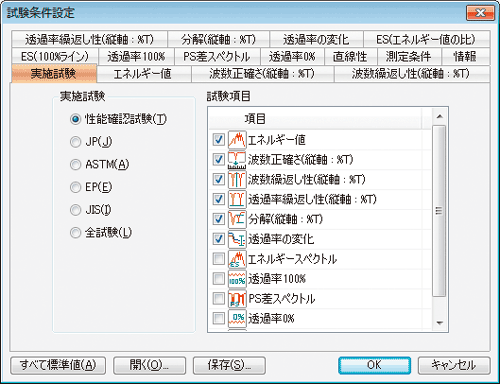Click the PS差スペクトル row icon

click(x=237, y=299)
